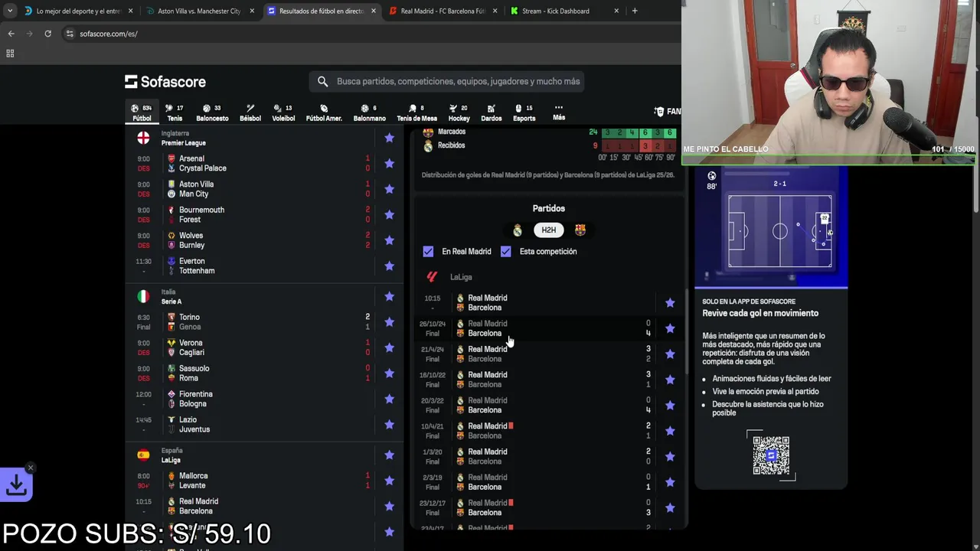
Task: Click the blue download overlay icon
Action: (16, 484)
